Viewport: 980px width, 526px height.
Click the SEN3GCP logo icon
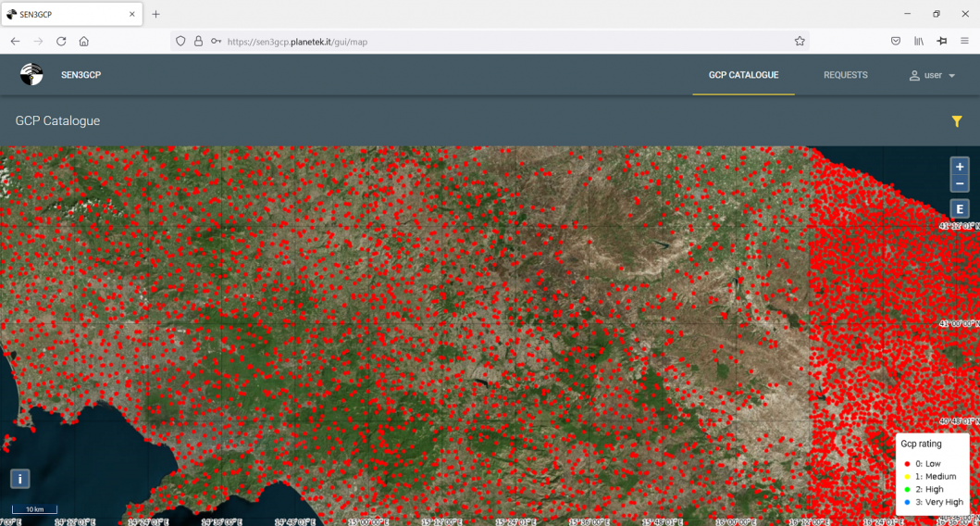pyautogui.click(x=31, y=75)
